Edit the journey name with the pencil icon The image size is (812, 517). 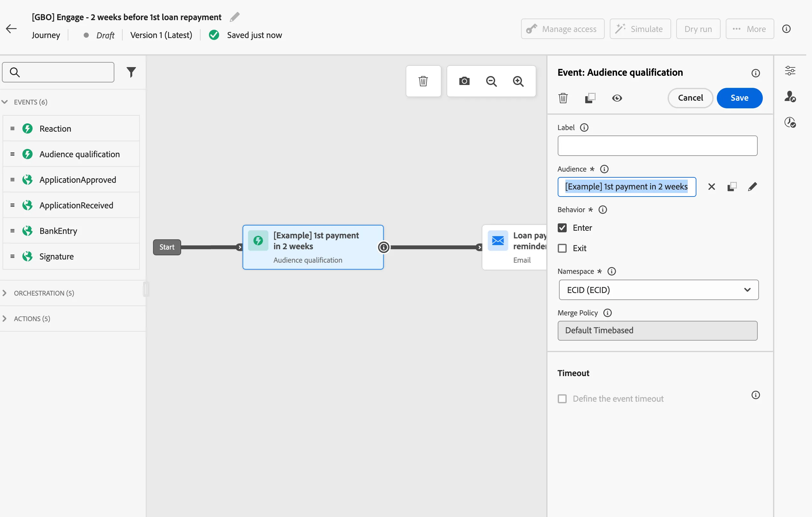point(235,17)
